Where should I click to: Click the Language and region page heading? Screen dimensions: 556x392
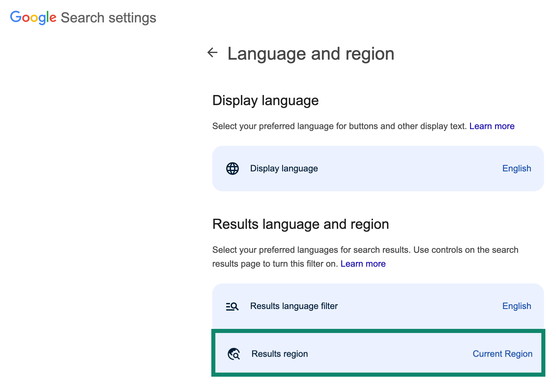pyautogui.click(x=311, y=54)
